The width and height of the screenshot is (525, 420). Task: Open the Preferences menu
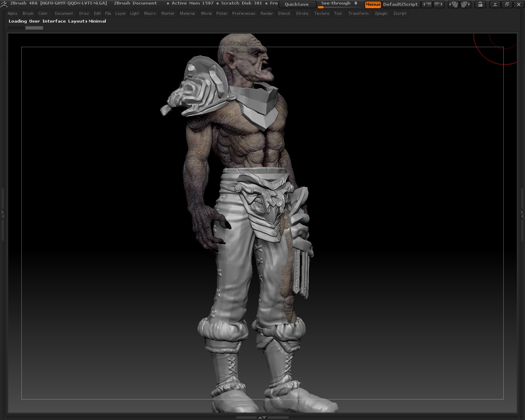click(x=244, y=14)
